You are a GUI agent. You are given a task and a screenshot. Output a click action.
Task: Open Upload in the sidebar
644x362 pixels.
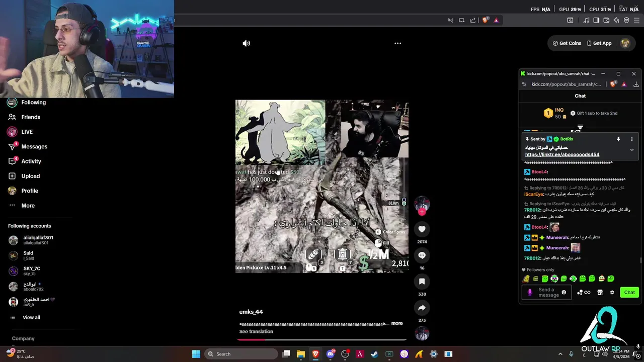click(30, 176)
